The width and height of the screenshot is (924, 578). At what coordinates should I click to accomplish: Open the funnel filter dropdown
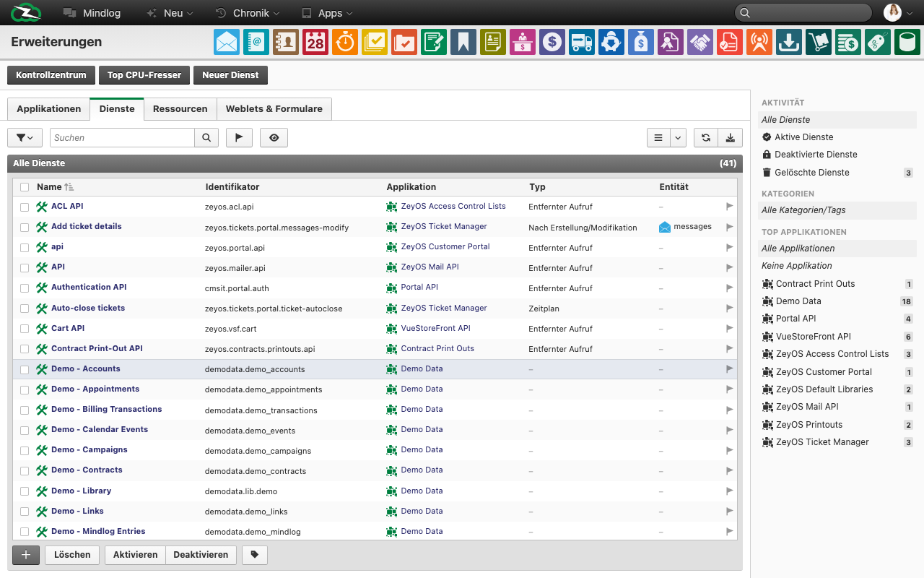(x=25, y=137)
